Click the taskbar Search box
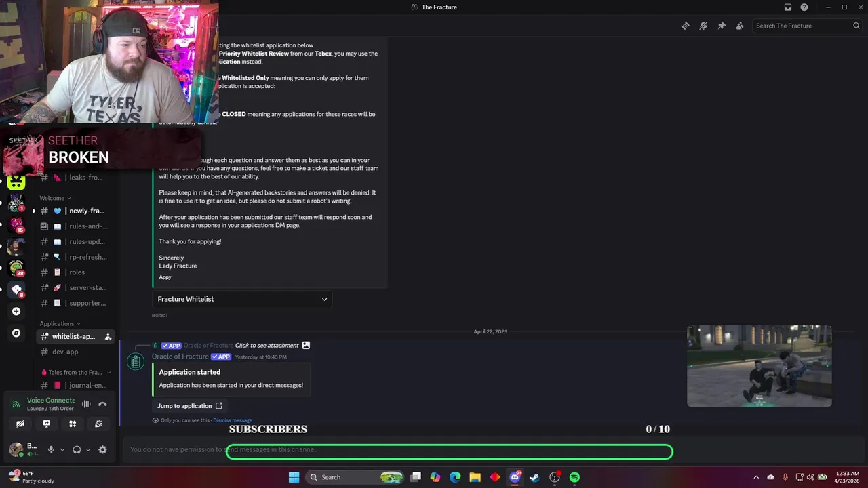Viewport: 868px width, 488px height. click(355, 477)
